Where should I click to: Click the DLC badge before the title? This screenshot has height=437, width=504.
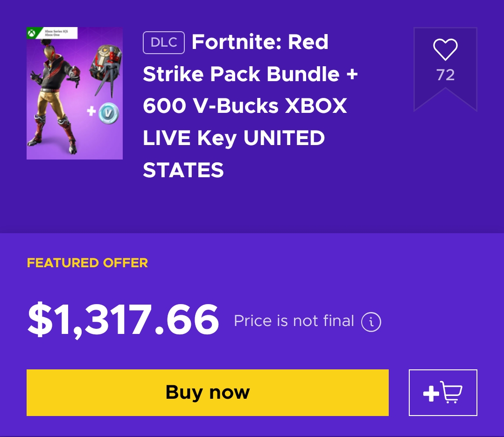point(164,42)
